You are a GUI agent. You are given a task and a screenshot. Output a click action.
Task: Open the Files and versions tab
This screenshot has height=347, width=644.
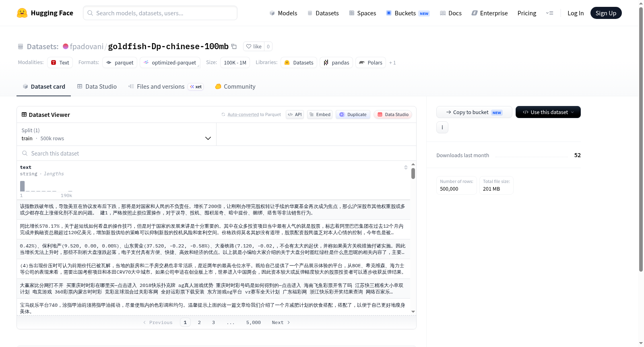pyautogui.click(x=165, y=87)
